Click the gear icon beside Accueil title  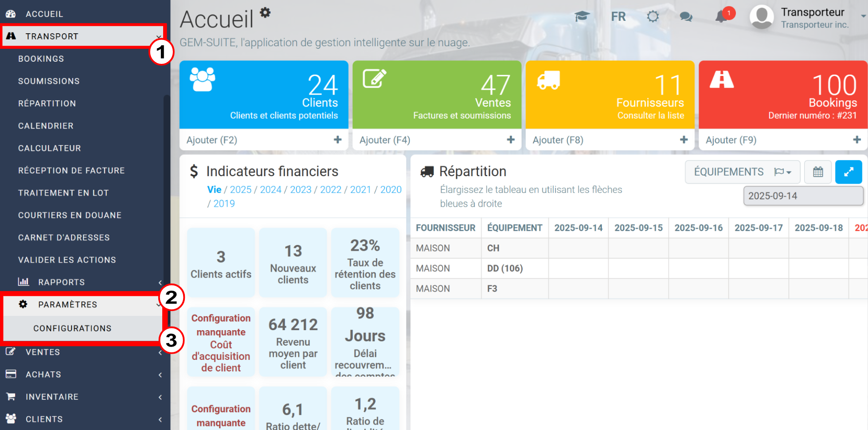pyautogui.click(x=265, y=12)
